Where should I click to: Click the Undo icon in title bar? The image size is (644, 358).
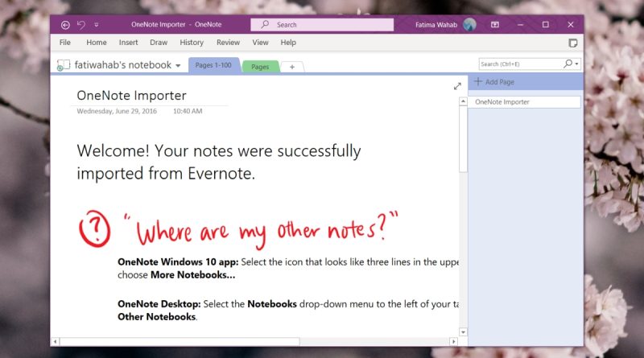(81, 25)
